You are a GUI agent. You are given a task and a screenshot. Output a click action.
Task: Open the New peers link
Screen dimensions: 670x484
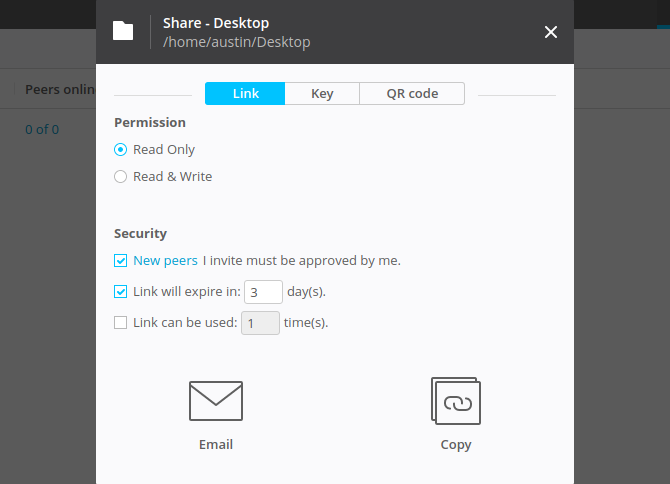[x=165, y=261]
